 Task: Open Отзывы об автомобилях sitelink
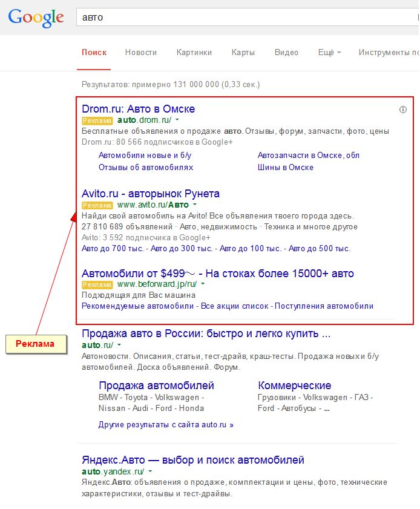pos(146,168)
